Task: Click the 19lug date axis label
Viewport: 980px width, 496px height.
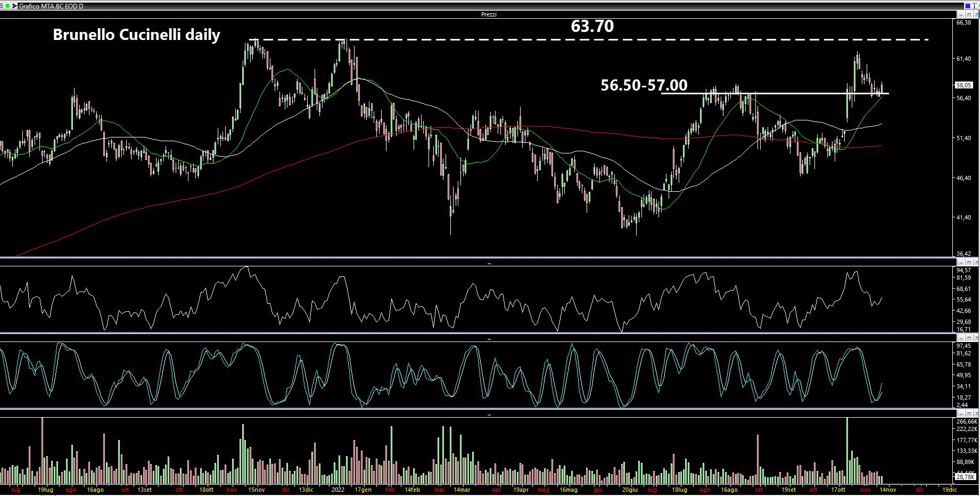Action: coord(46,490)
